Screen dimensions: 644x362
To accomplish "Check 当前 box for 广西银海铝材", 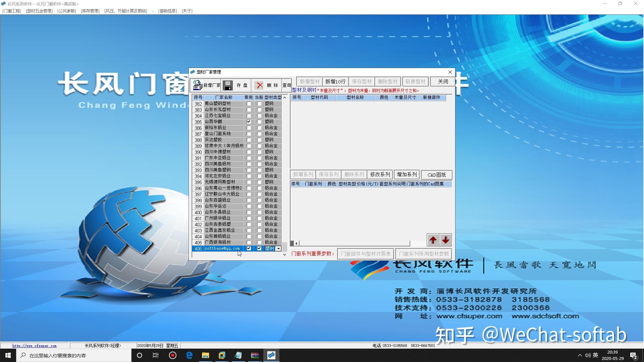I will tap(259, 242).
